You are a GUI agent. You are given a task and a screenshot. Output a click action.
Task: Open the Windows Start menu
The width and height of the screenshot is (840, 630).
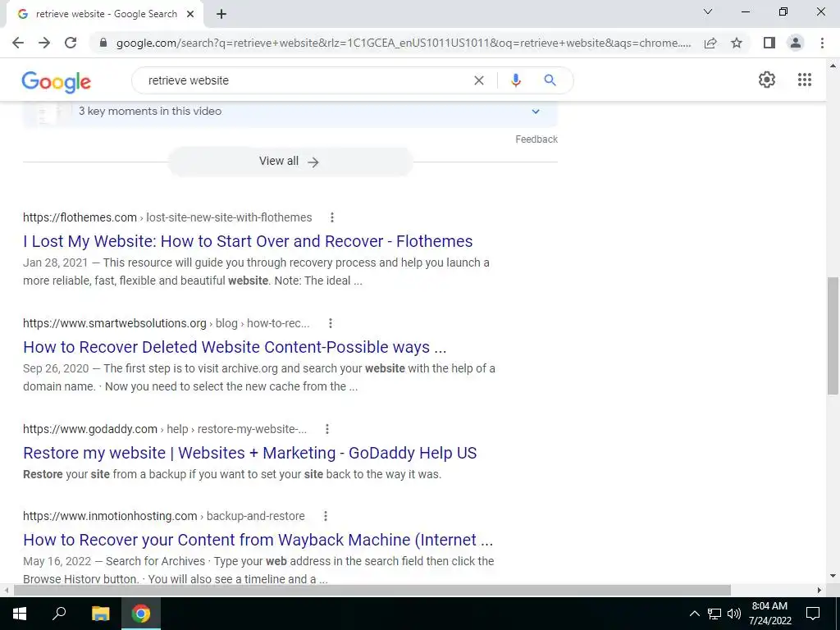pos(20,614)
